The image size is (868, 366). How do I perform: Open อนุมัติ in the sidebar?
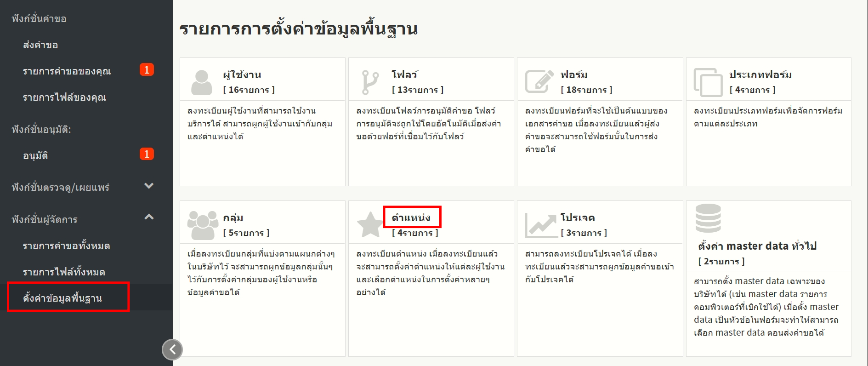35,156
